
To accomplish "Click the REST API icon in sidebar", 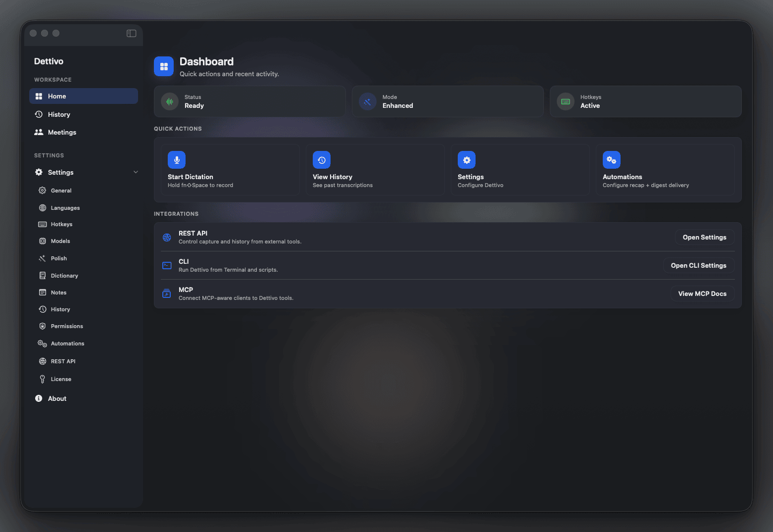I will (43, 361).
